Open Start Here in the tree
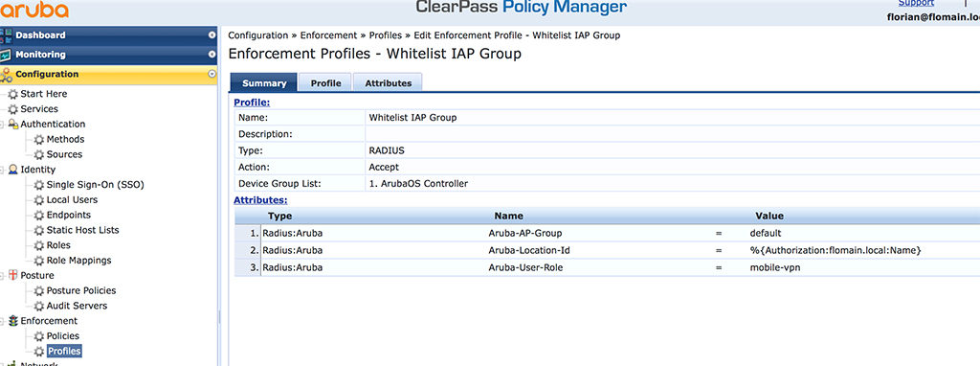The width and height of the screenshot is (980, 366). (44, 94)
